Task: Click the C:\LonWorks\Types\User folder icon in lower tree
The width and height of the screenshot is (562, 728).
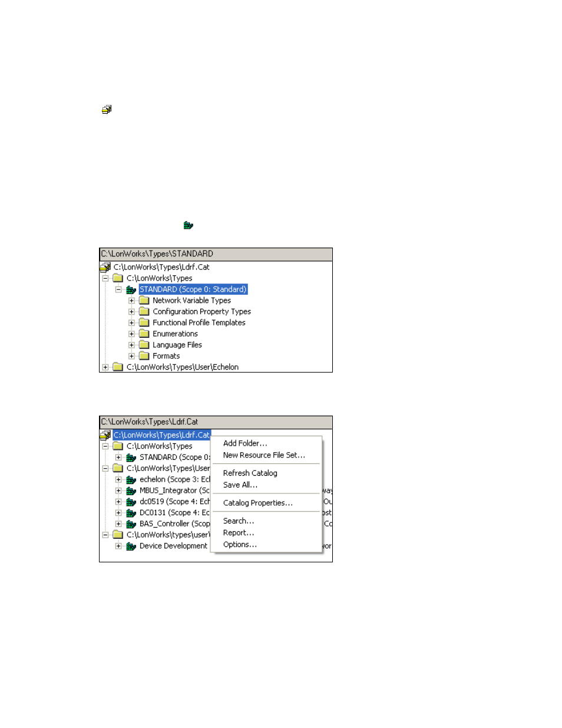Action: [118, 469]
